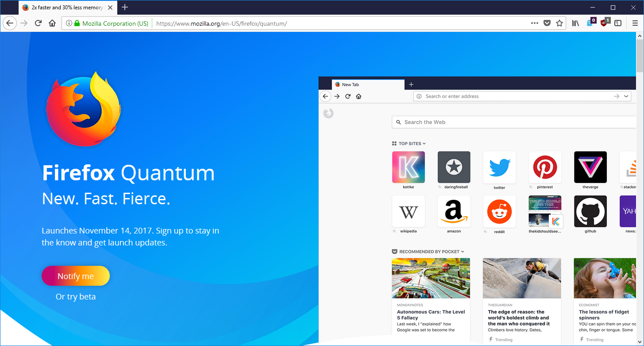The width and height of the screenshot is (644, 346).
Task: Toggle the sidebar view icon
Action: [618, 23]
